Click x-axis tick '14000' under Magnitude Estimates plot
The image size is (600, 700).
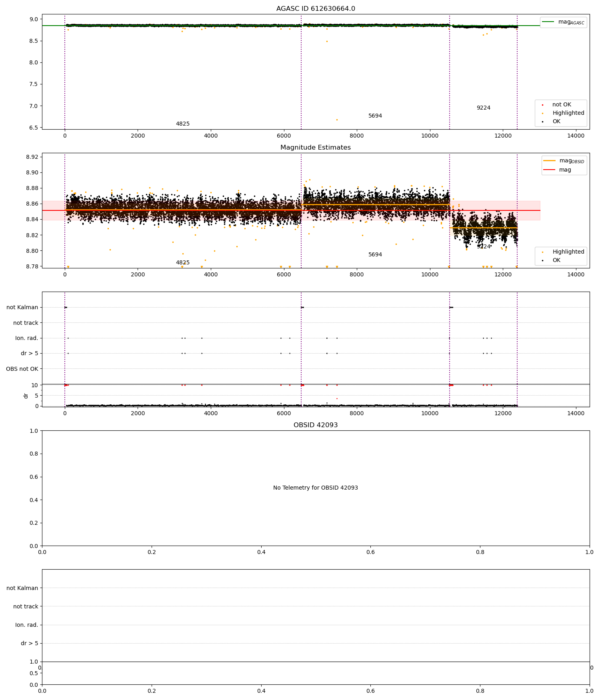tap(576, 274)
